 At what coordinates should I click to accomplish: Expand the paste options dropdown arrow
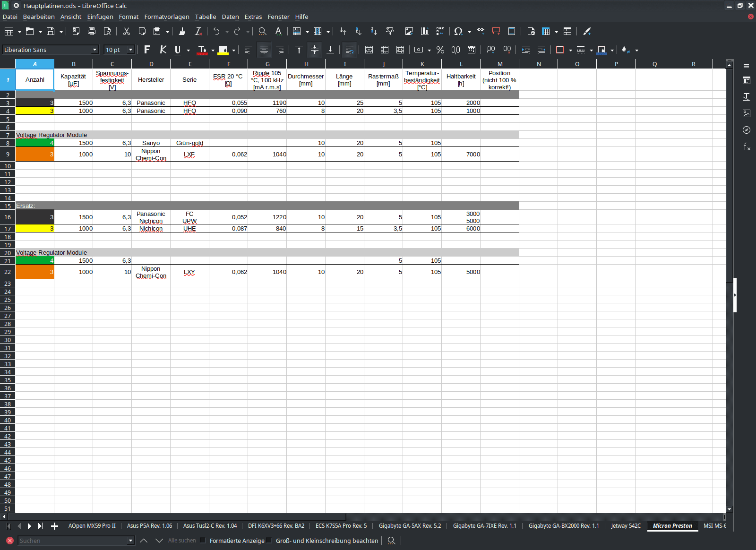click(167, 32)
